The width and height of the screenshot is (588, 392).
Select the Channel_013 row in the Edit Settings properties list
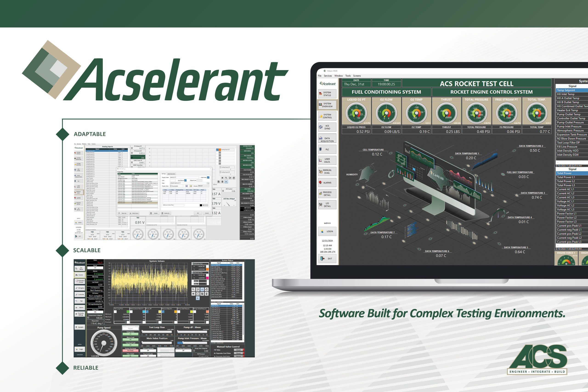138,203
